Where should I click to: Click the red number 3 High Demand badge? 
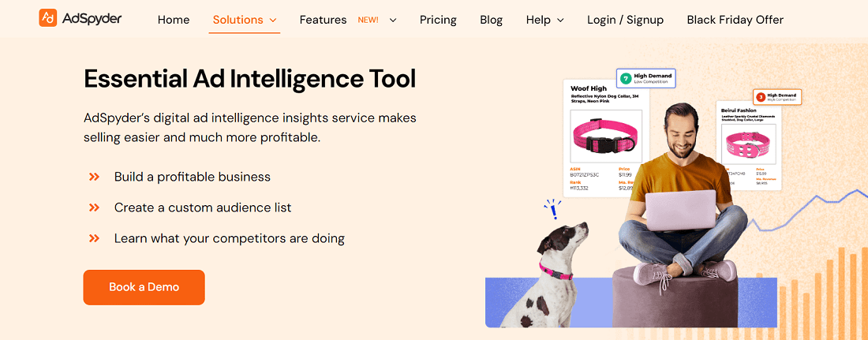click(x=760, y=97)
